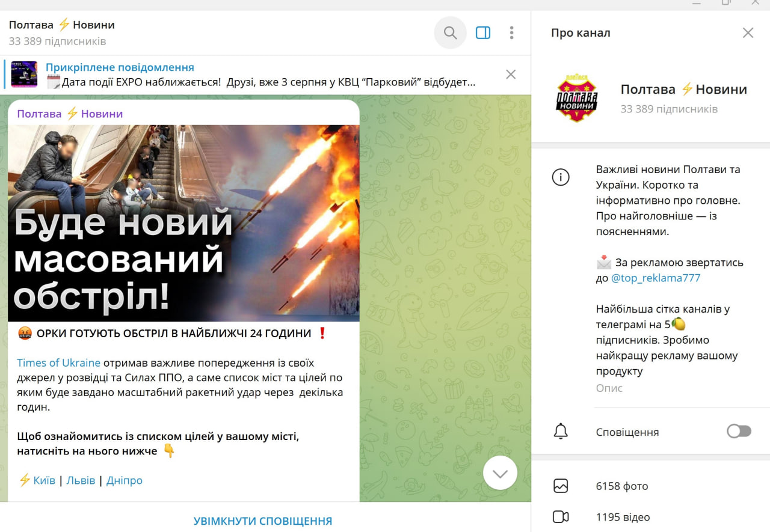
Task: Open the Львів target list link
Action: (x=81, y=480)
